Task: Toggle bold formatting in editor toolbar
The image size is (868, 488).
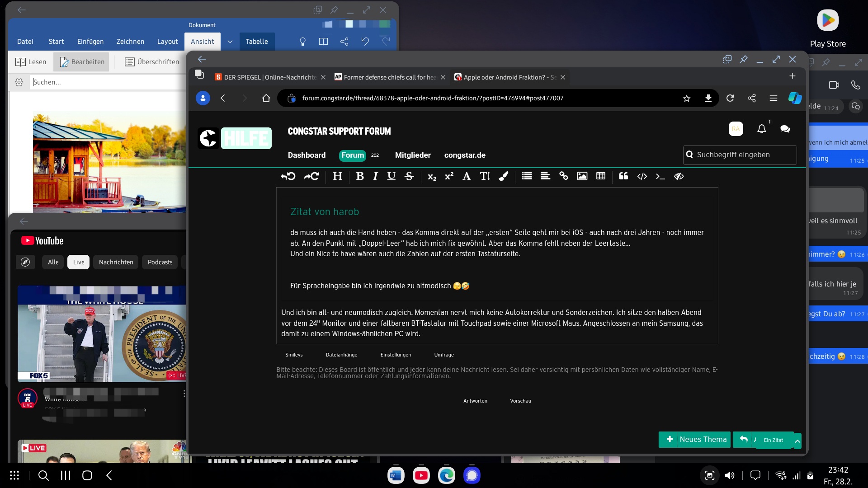Action: (x=360, y=176)
